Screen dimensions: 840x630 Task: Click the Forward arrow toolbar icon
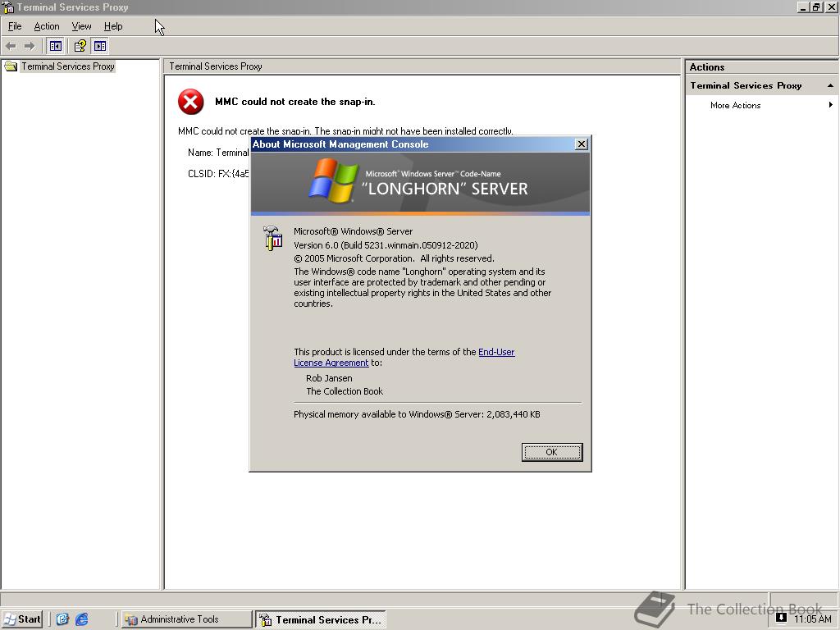[x=30, y=46]
